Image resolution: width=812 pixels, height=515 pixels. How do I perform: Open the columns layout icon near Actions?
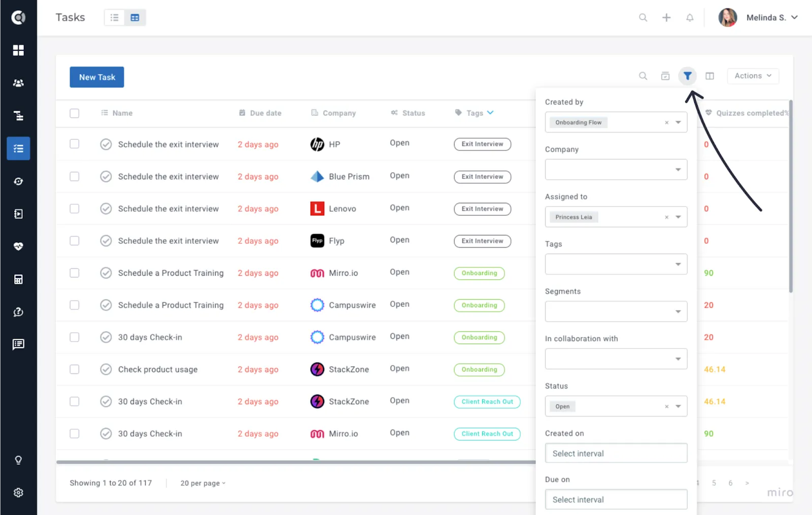point(709,76)
